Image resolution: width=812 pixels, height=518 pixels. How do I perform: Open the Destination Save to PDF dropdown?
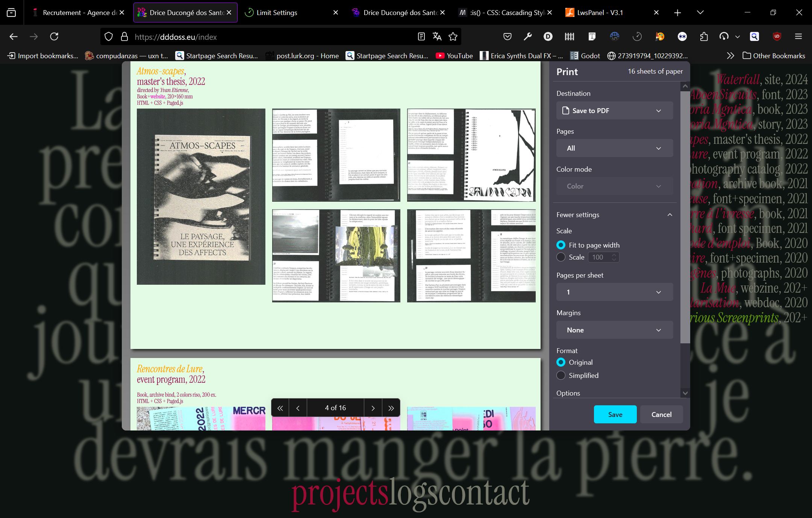click(x=615, y=110)
